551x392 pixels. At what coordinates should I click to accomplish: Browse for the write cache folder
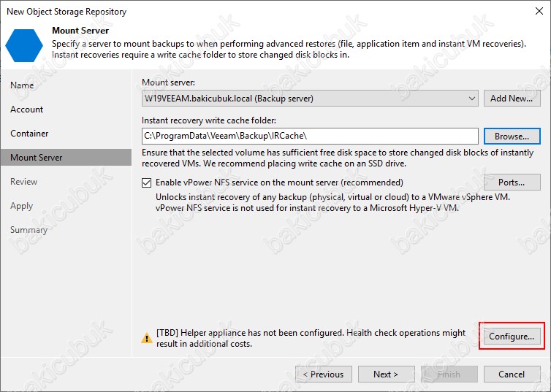(512, 137)
